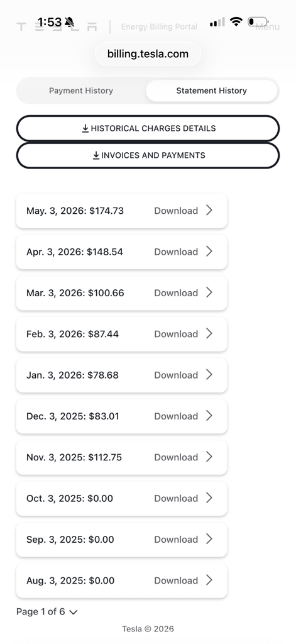
Task: Open the Dec. 3, 2025 statement arrow
Action: tap(209, 416)
